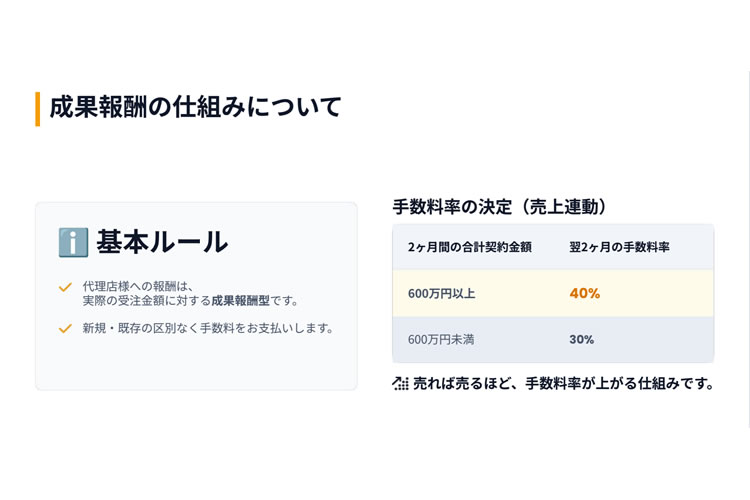Viewport: 750px width, 500px height.
Task: Select the slide title 成果報酬の仕組みについて
Action: tap(195, 107)
